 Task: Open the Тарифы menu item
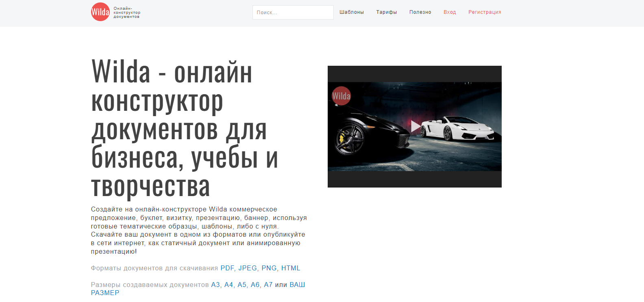(387, 12)
